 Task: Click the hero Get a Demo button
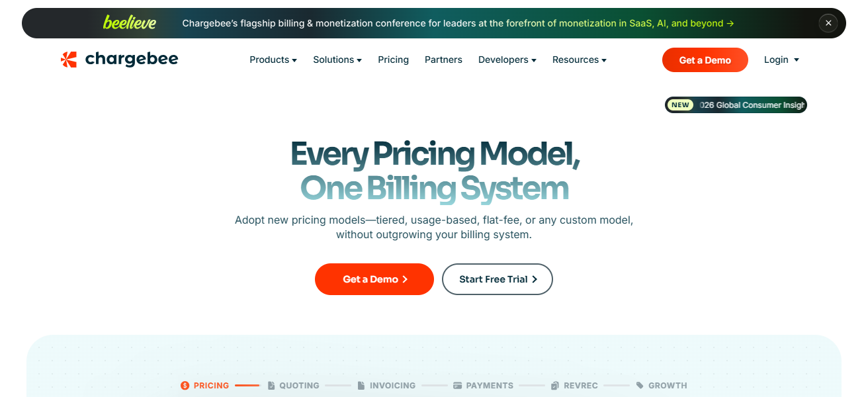[x=374, y=279]
